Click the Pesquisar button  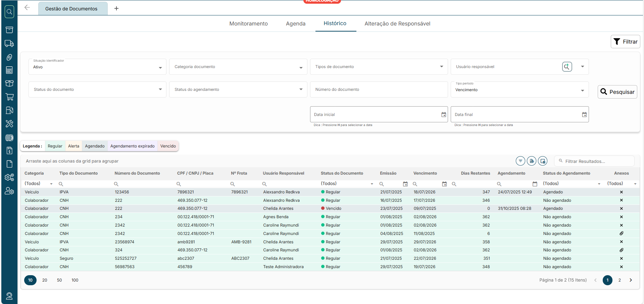tap(617, 92)
